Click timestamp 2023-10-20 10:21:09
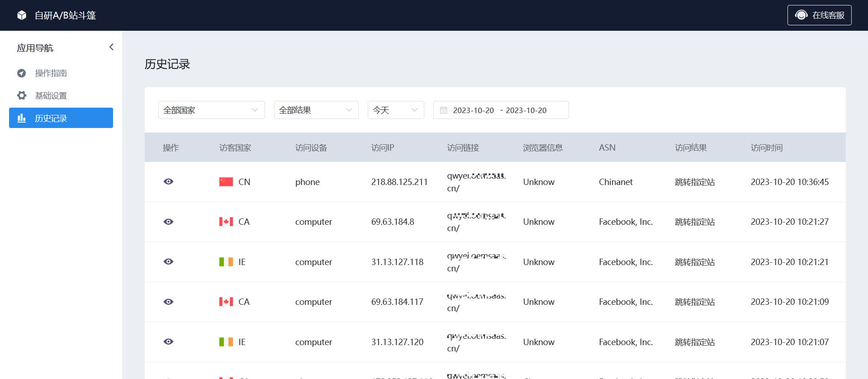Viewport: 868px width, 379px height. coord(790,302)
